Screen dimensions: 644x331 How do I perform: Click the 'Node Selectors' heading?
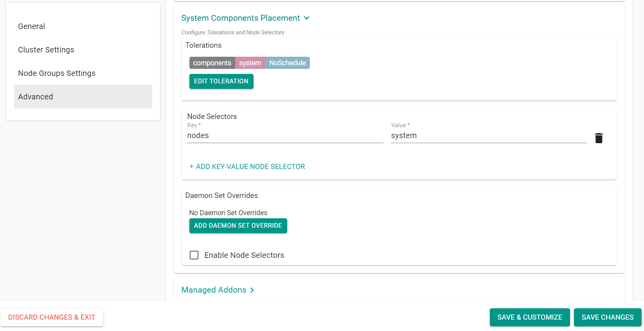click(x=212, y=117)
